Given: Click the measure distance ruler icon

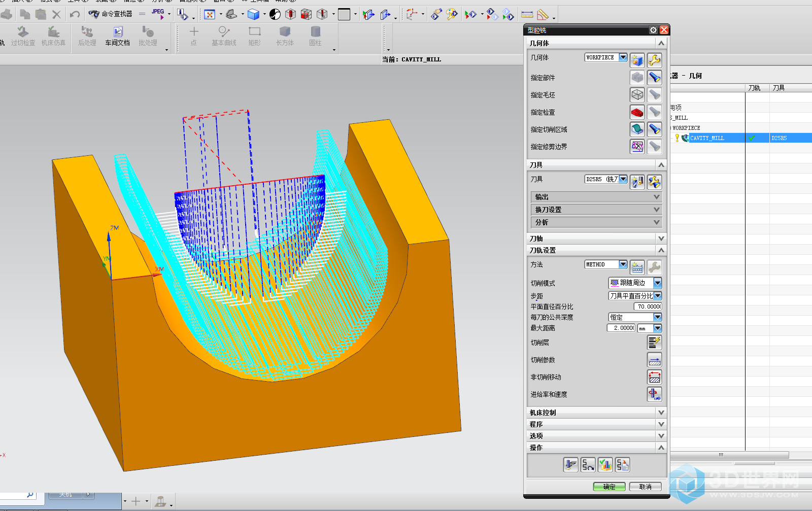Looking at the screenshot, I should click(x=527, y=14).
